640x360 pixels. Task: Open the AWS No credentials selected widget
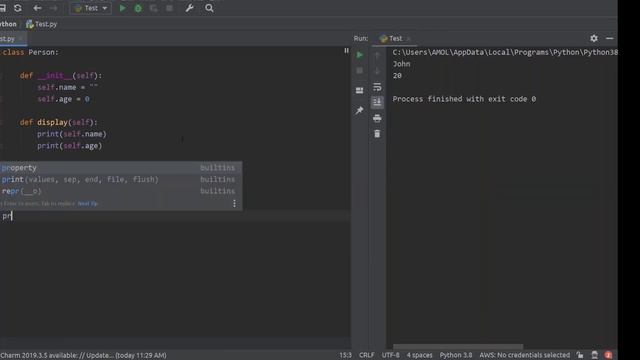coord(524,355)
